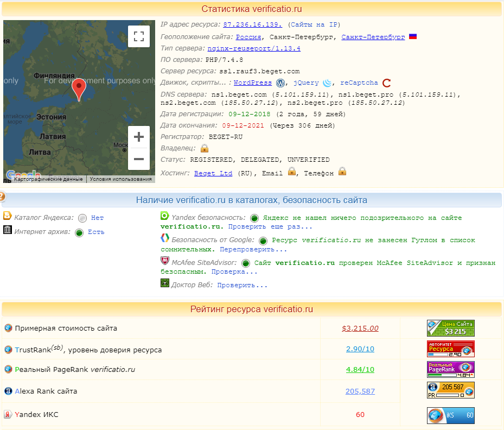504x430 pixels.
Task: Click the Russian flag icon
Action: [413, 36]
